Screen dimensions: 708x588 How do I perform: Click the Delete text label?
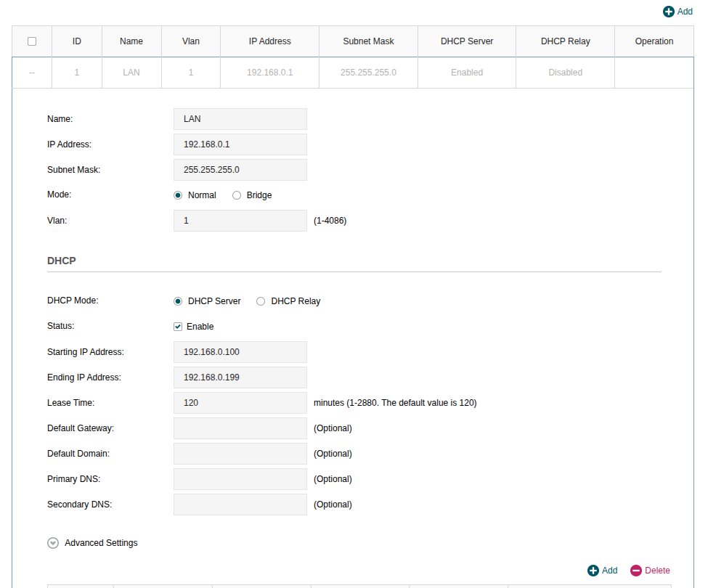[x=657, y=571]
